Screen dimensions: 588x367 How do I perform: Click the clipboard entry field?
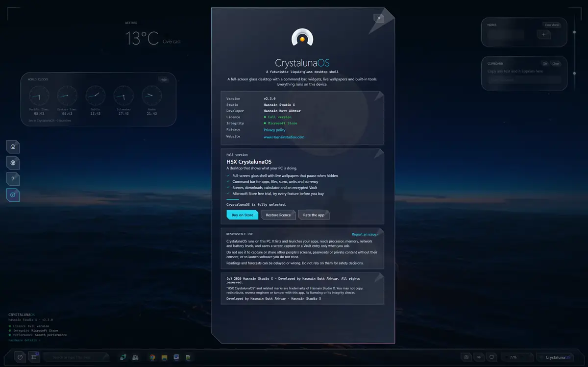click(x=524, y=80)
